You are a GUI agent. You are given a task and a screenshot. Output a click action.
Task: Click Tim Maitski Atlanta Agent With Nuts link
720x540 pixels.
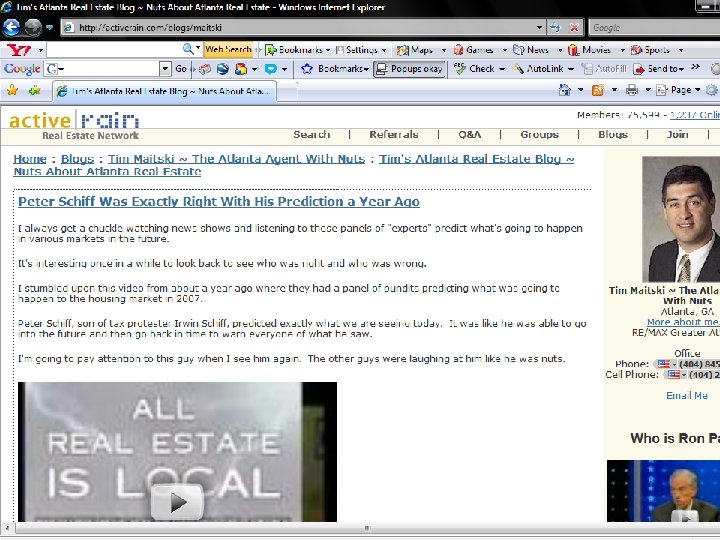tap(236, 159)
